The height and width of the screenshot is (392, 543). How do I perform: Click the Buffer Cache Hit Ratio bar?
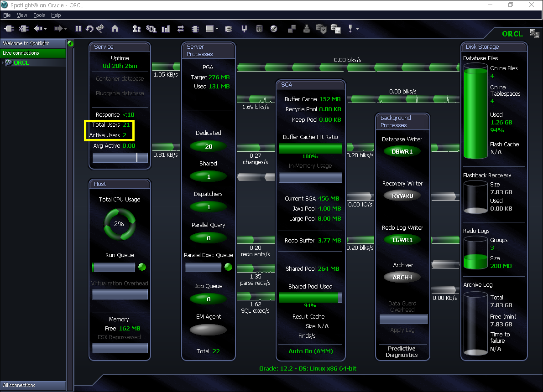pyautogui.click(x=311, y=149)
